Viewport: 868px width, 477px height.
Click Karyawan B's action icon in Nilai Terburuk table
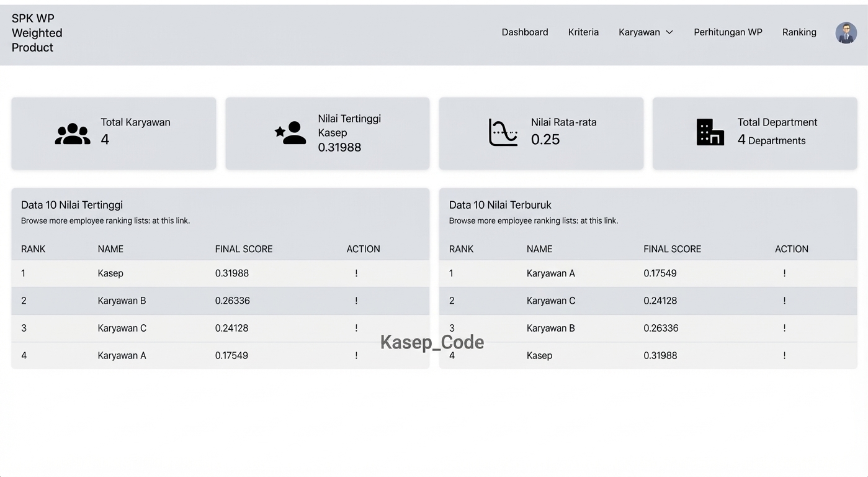click(784, 328)
